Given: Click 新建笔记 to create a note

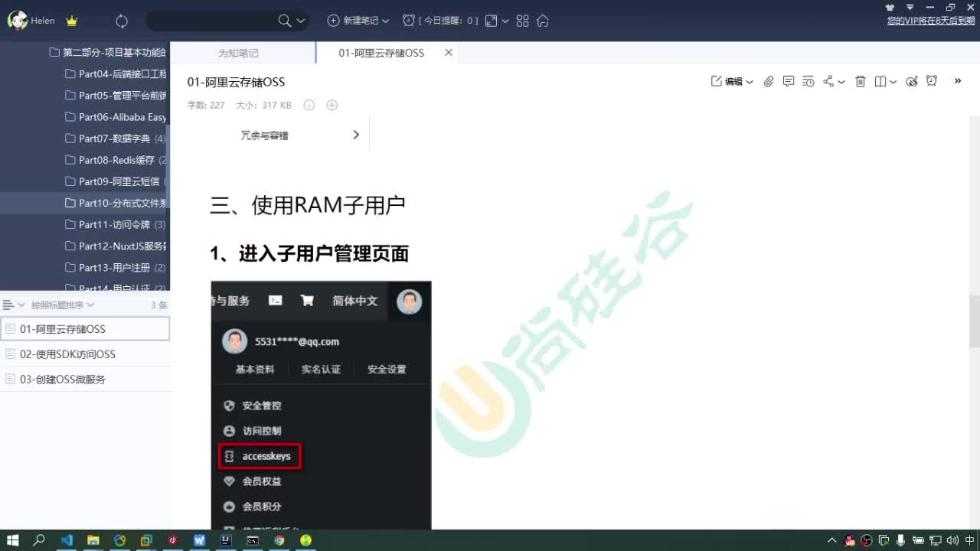Looking at the screenshot, I should tap(354, 21).
